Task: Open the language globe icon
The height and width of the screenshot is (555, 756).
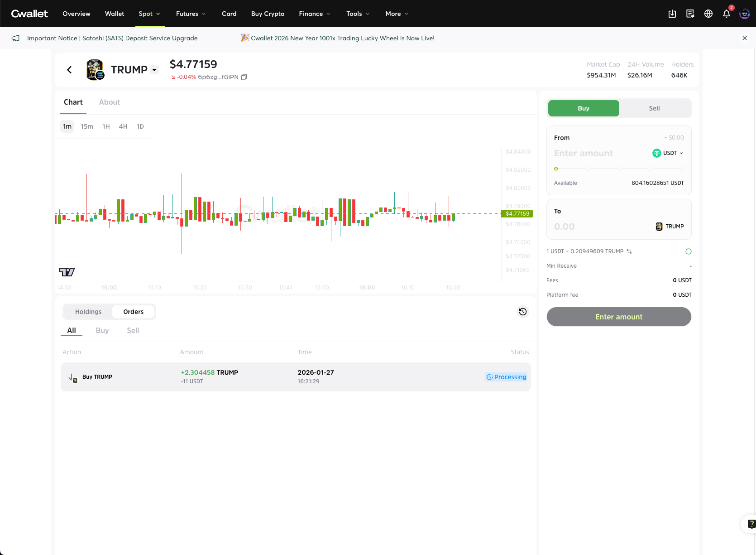Action: pos(708,14)
